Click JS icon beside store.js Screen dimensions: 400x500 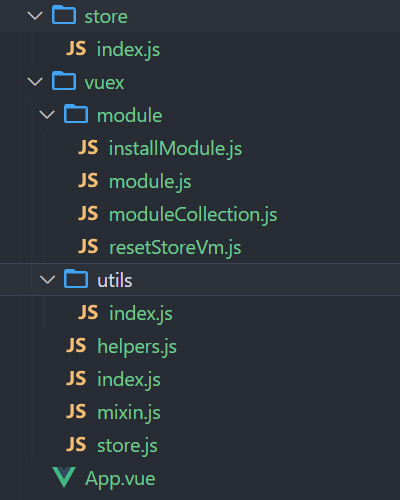tap(76, 445)
